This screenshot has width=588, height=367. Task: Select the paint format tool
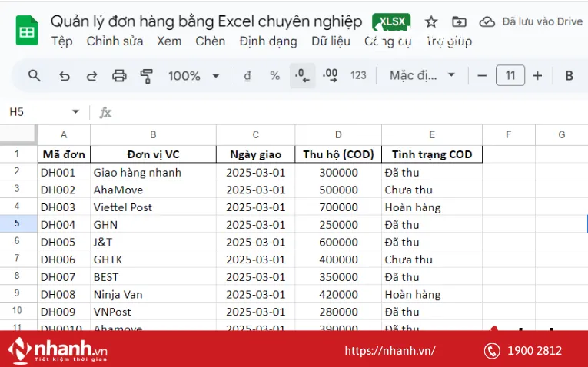point(147,75)
